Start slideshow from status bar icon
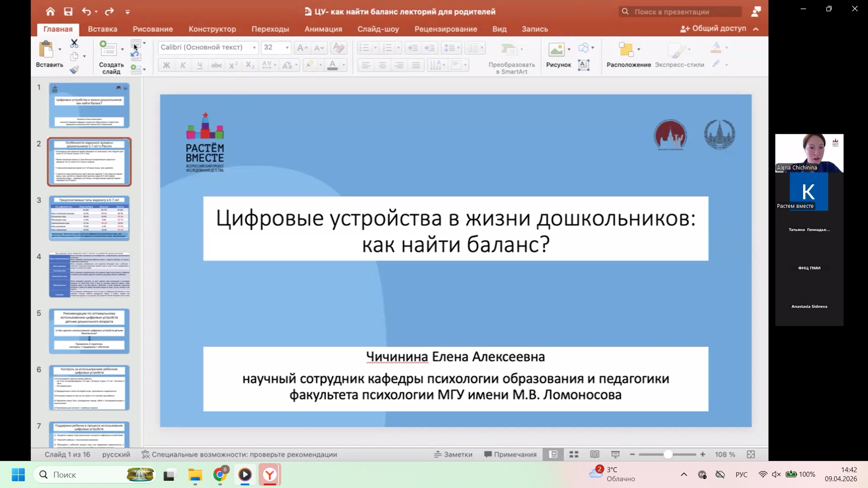The width and height of the screenshot is (868, 488). [615, 455]
